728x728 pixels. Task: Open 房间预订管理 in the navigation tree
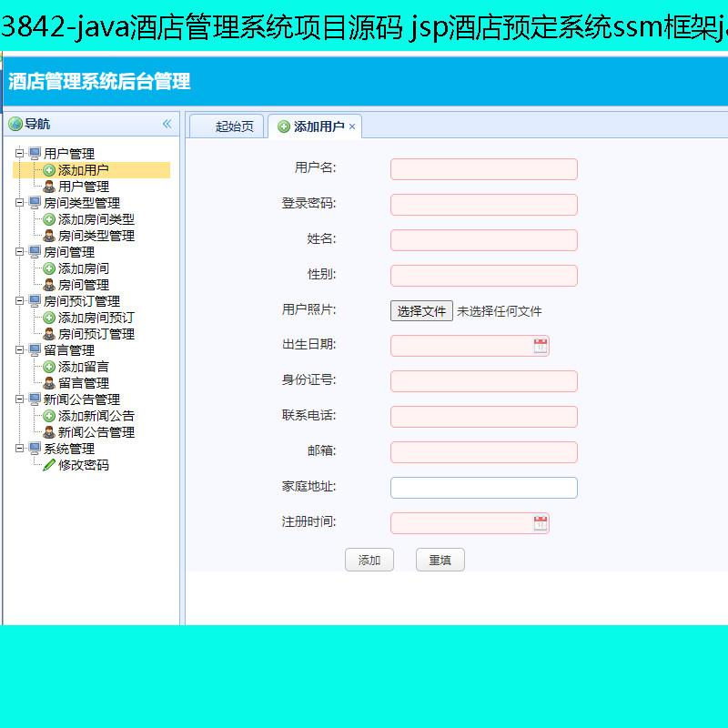80,300
